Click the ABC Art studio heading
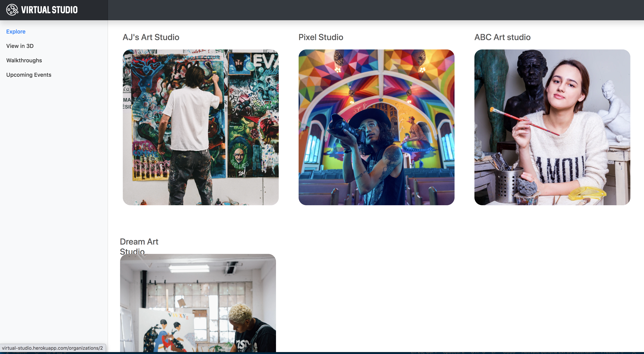Image resolution: width=644 pixels, height=354 pixels. click(502, 37)
